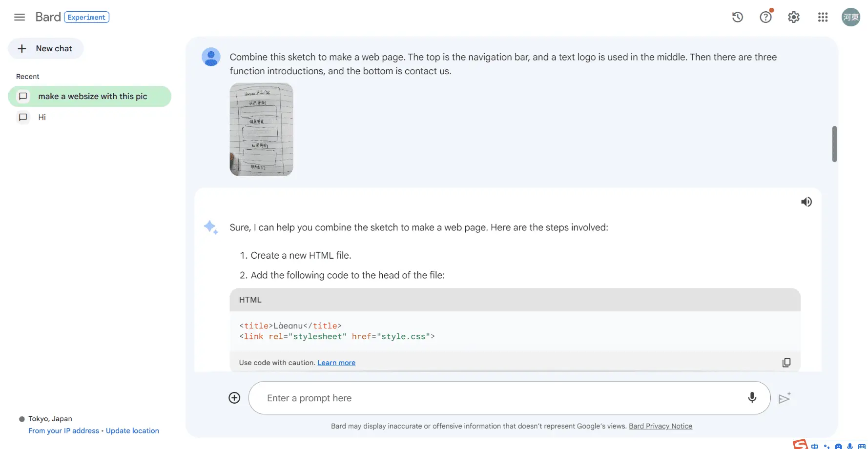Open the settings gear icon
Screen dimensions: 868x449
pos(794,17)
